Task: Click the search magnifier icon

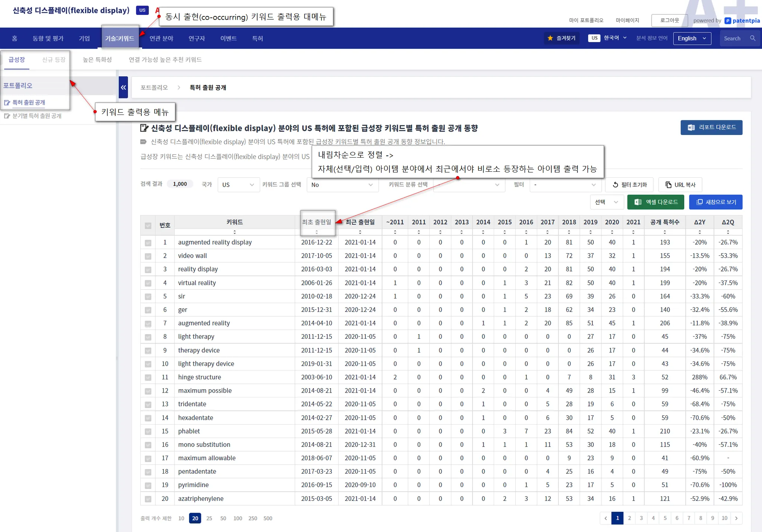Action: [x=752, y=38]
